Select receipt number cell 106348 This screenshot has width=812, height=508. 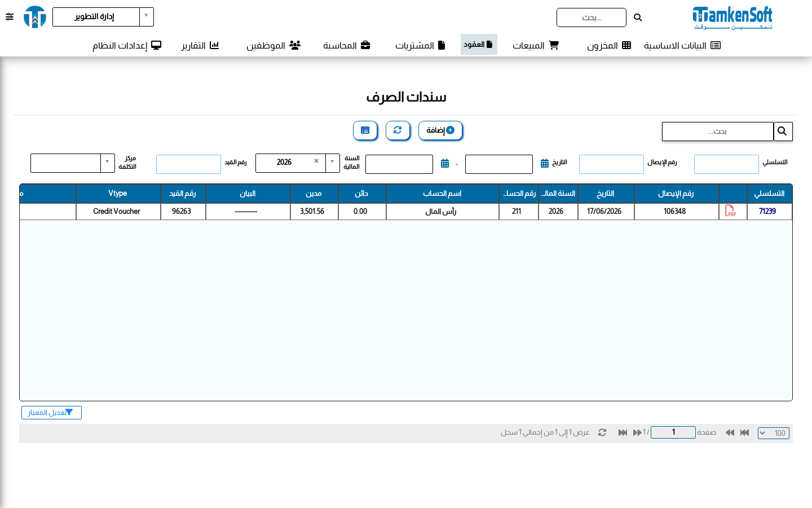click(676, 211)
